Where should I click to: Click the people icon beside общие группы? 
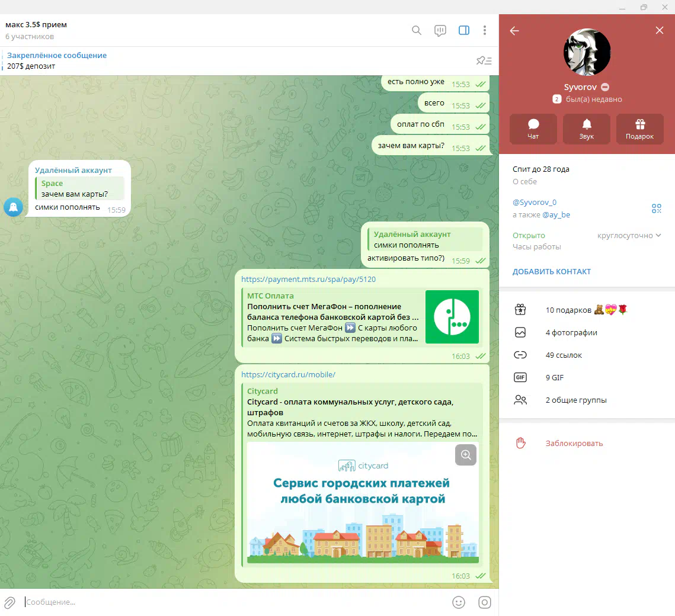[520, 400]
